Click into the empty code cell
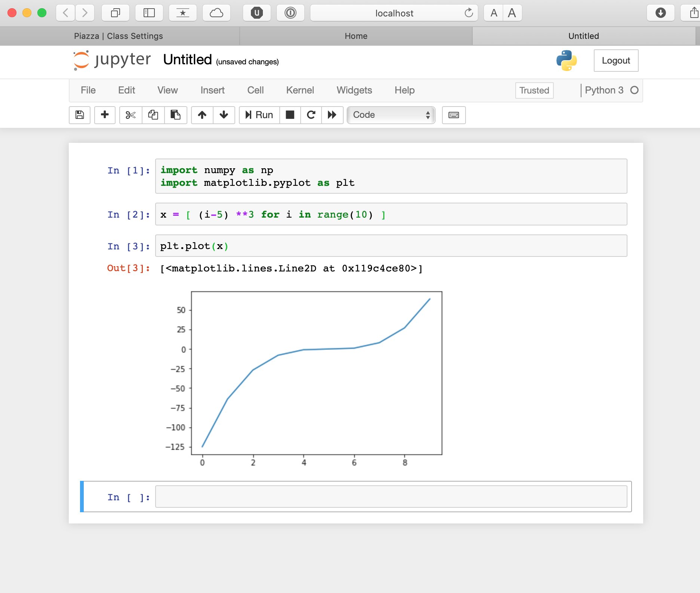 pyautogui.click(x=391, y=497)
